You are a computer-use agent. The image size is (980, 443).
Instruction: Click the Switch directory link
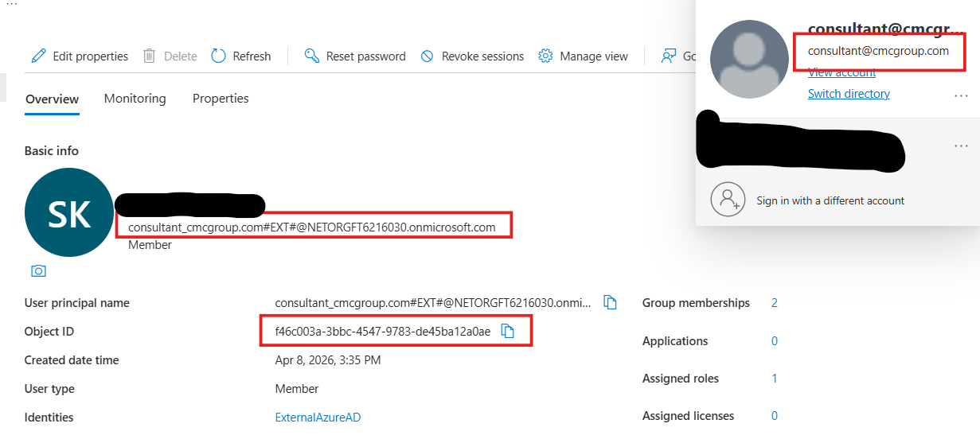849,94
